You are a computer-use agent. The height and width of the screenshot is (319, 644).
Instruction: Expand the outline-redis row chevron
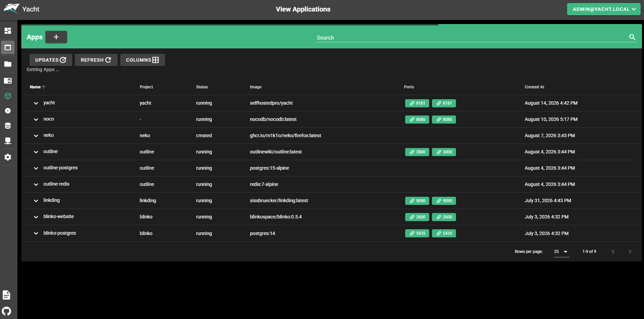point(36,185)
